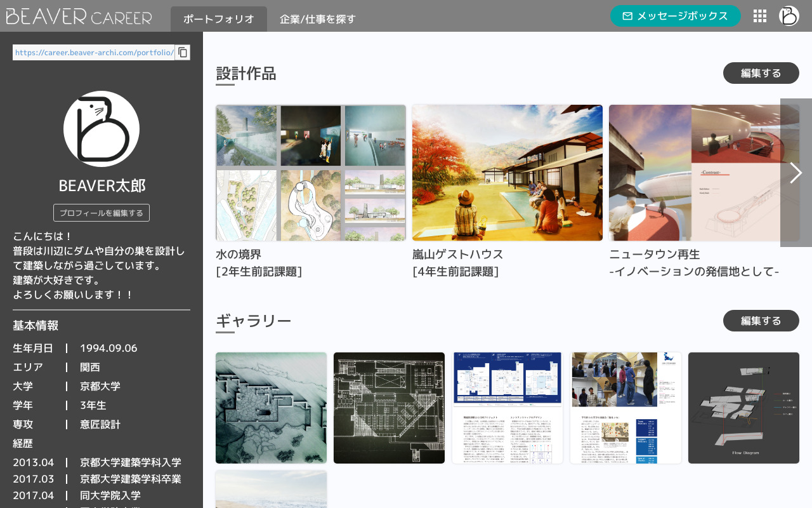
Task: Open the grey aerial model gallery image
Action: click(x=271, y=408)
